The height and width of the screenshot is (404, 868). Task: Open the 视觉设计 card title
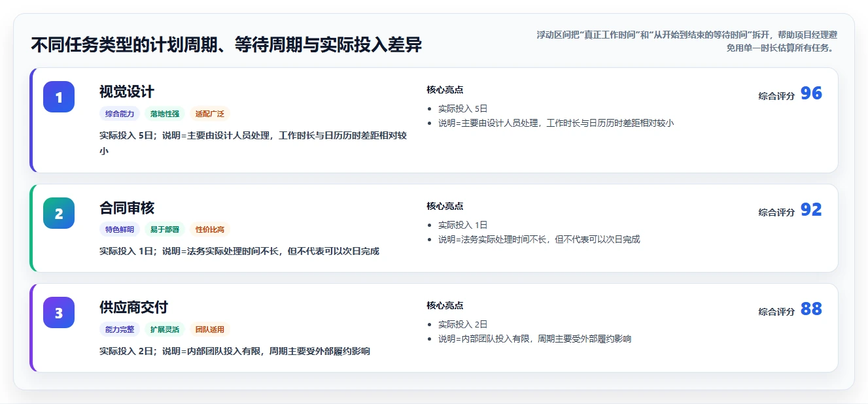pyautogui.click(x=127, y=92)
